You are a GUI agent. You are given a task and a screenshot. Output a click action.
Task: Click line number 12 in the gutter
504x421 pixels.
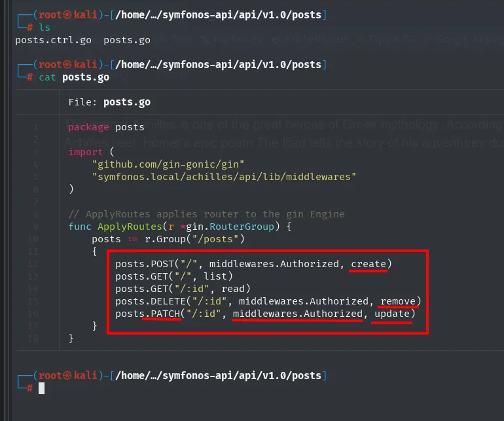(x=33, y=264)
